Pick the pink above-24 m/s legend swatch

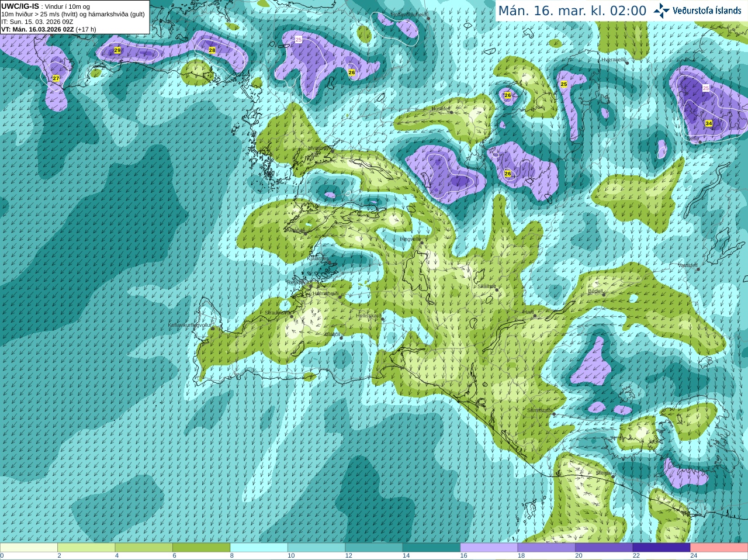pyautogui.click(x=719, y=548)
